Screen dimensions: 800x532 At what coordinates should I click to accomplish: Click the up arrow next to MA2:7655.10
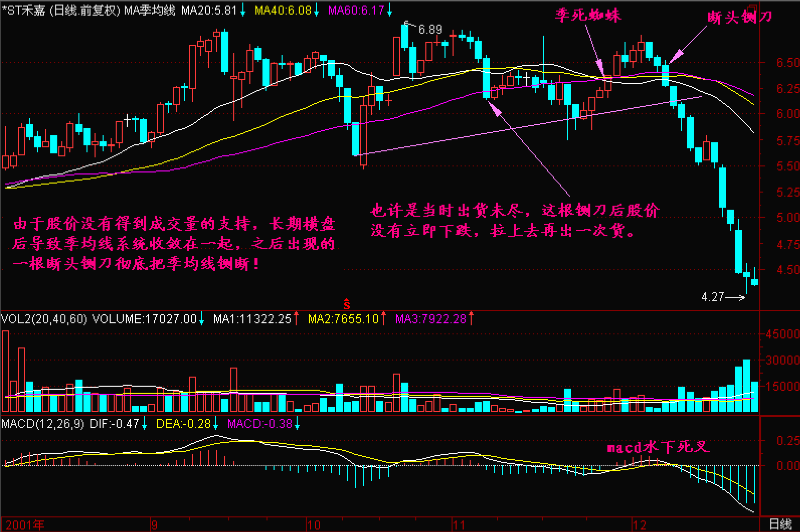click(384, 318)
